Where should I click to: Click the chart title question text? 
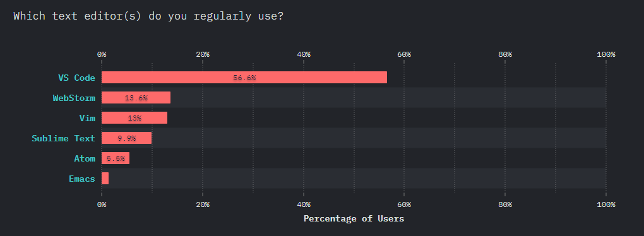[148, 16]
